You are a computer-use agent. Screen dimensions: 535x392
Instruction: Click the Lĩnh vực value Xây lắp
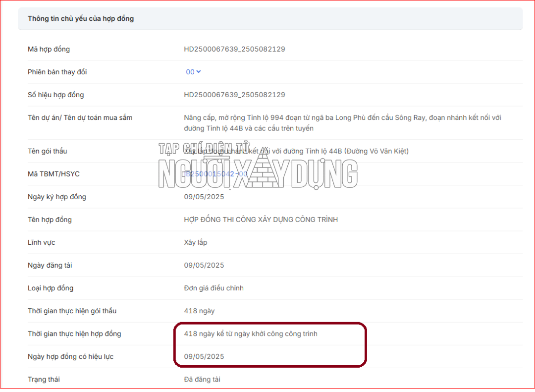point(196,243)
